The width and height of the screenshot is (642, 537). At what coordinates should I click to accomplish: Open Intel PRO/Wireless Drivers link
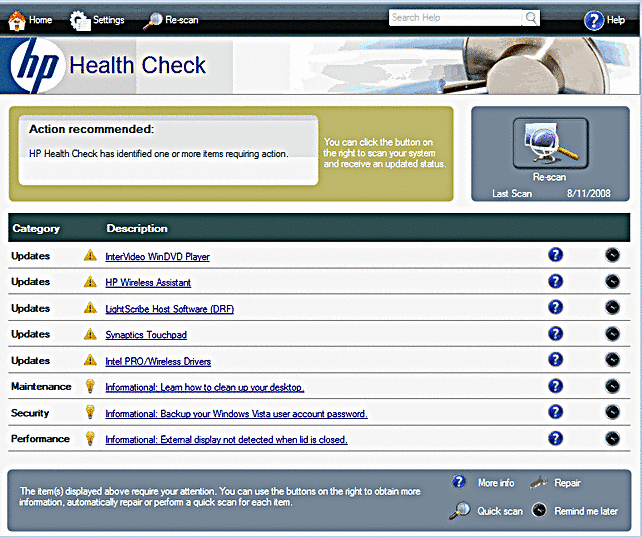tap(158, 361)
